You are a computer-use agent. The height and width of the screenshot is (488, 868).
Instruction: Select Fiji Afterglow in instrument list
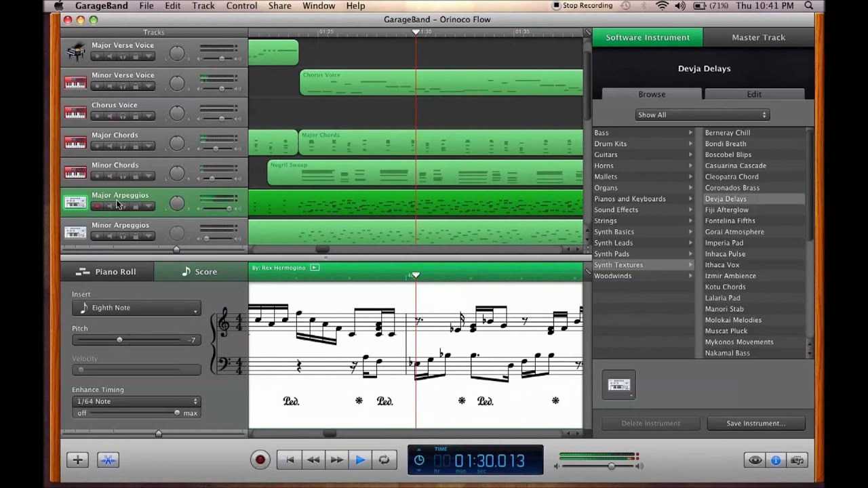pos(726,209)
